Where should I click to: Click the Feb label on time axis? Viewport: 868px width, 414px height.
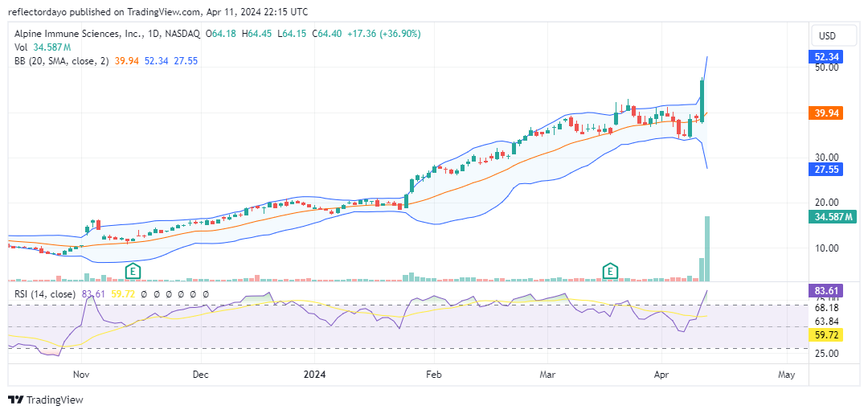coord(433,375)
